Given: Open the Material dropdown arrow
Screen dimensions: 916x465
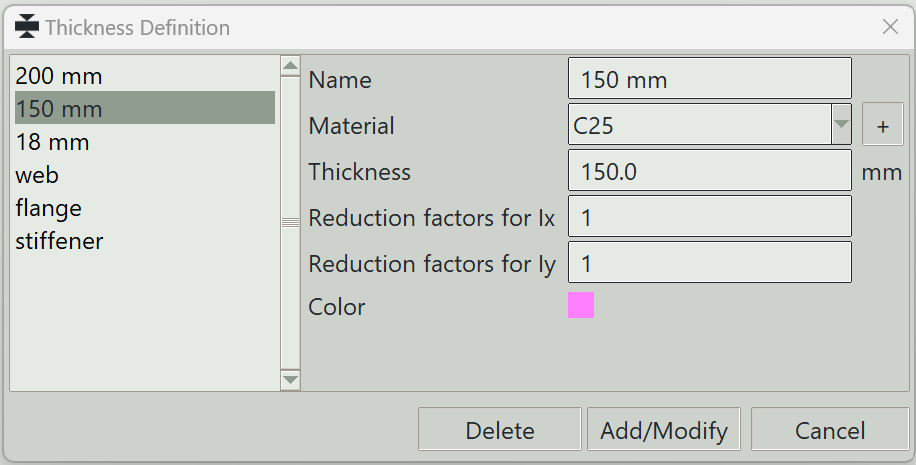Looking at the screenshot, I should click(841, 124).
